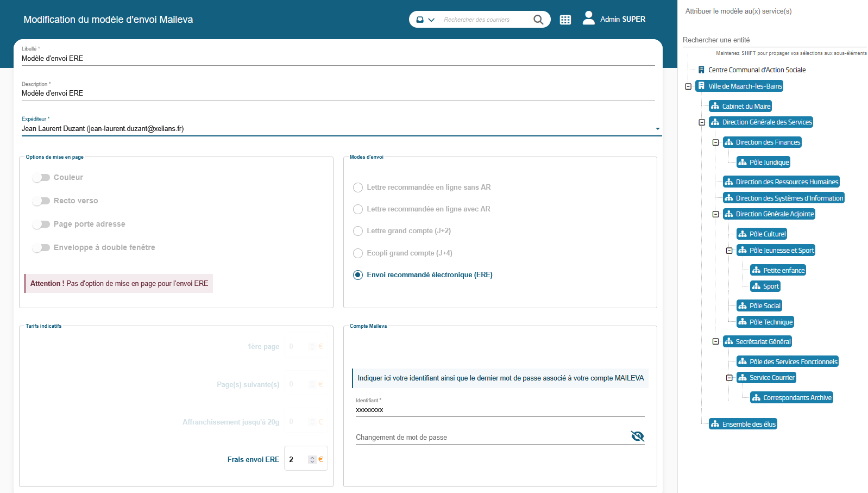Toggle the Recto verso switch

point(41,201)
